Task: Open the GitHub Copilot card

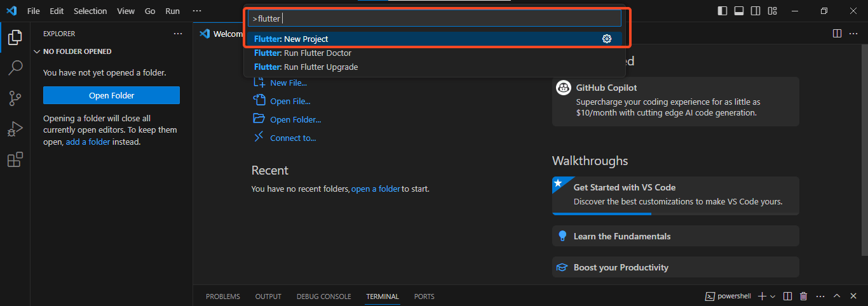Action: [675, 102]
